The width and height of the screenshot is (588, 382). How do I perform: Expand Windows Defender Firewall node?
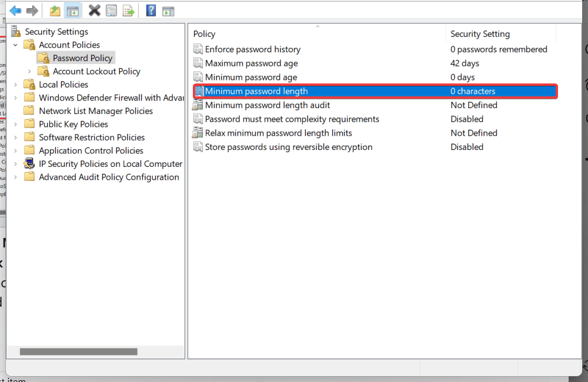click(15, 98)
